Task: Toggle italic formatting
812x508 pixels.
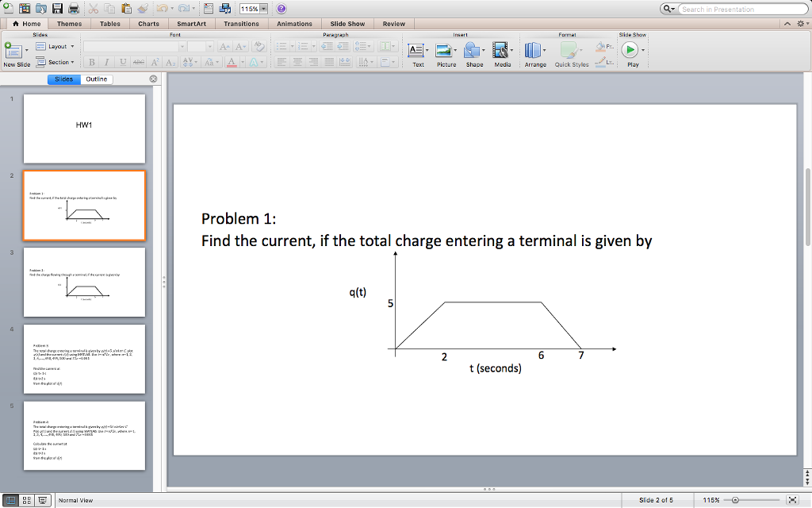Action: pyautogui.click(x=107, y=62)
